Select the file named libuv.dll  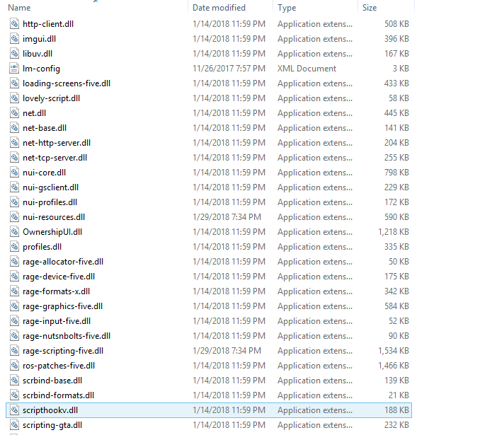38,54
